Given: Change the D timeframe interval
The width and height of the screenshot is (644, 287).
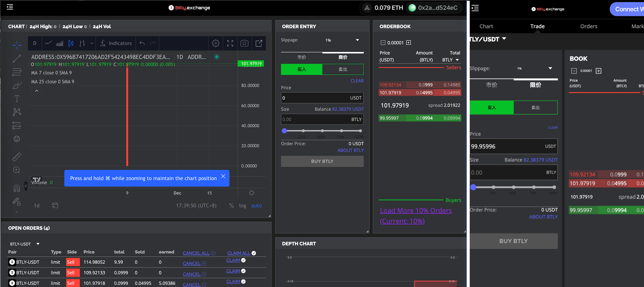Looking at the screenshot, I should coord(35,43).
